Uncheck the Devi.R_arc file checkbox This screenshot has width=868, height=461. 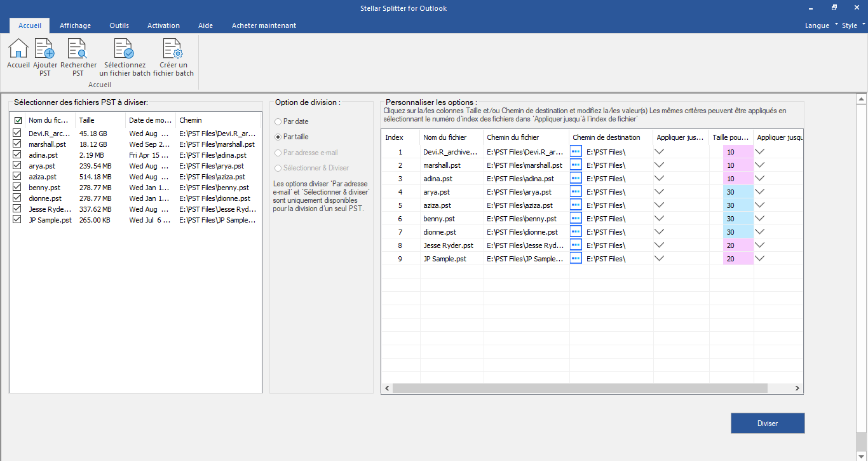pyautogui.click(x=18, y=134)
